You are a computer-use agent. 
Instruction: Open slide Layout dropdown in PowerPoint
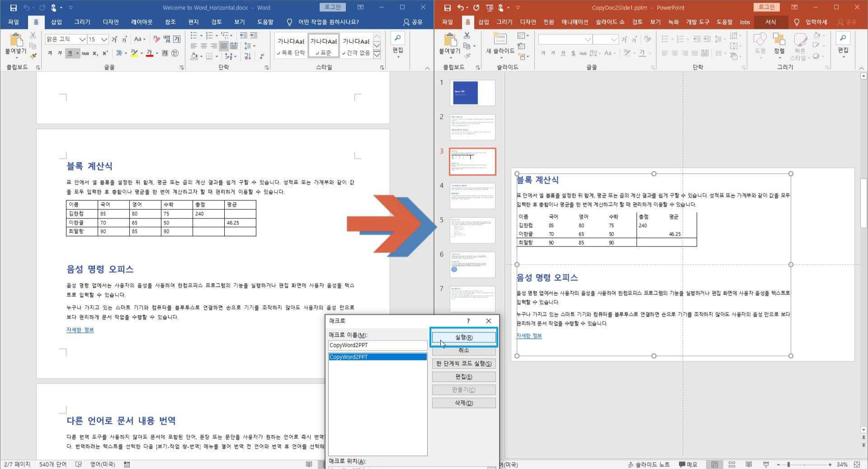(523, 35)
